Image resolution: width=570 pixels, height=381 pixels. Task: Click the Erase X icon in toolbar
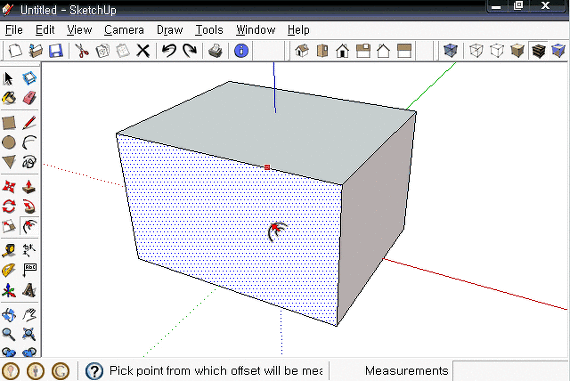pyautogui.click(x=143, y=51)
